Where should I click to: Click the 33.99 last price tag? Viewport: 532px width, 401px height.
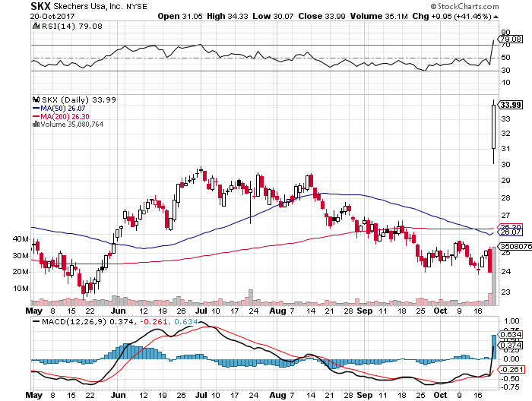[x=511, y=105]
